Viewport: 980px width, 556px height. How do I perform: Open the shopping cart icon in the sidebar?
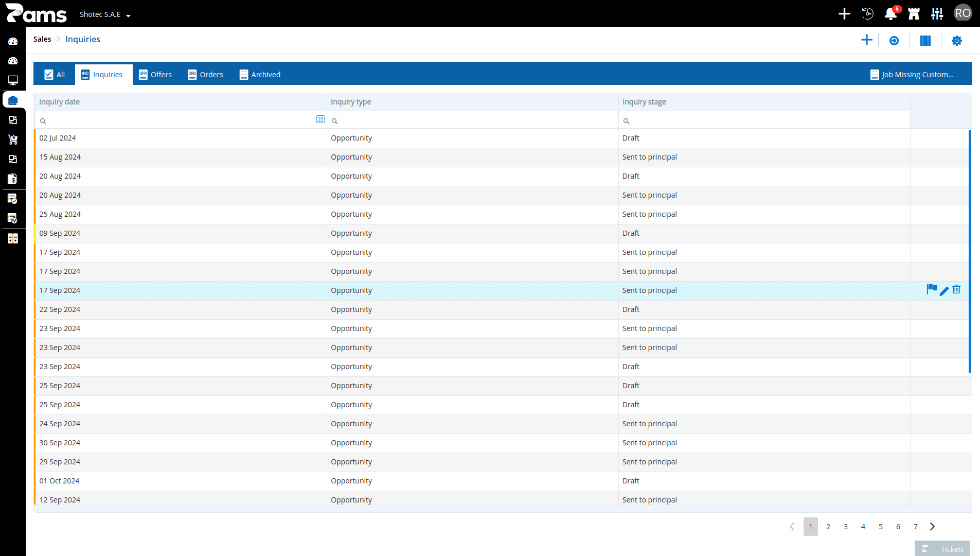(13, 140)
